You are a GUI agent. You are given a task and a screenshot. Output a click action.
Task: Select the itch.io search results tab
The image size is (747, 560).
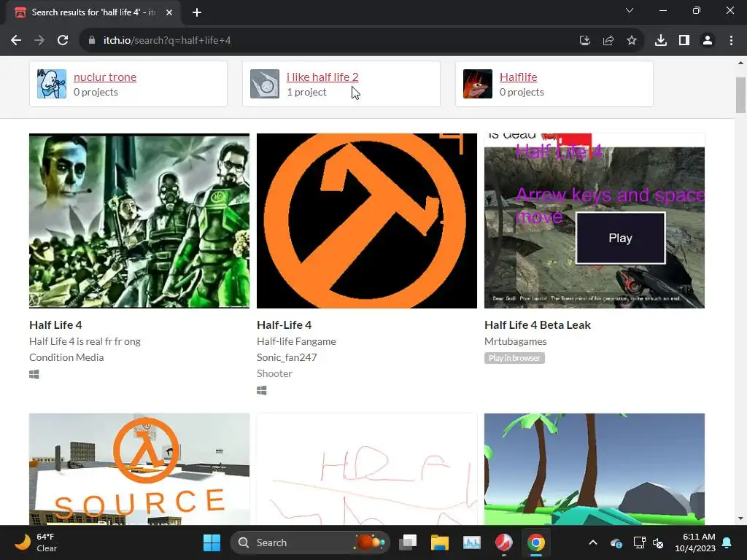coord(93,12)
